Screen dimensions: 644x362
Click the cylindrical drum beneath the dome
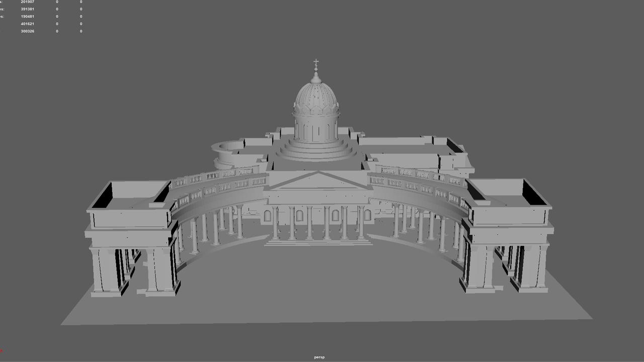point(316,129)
